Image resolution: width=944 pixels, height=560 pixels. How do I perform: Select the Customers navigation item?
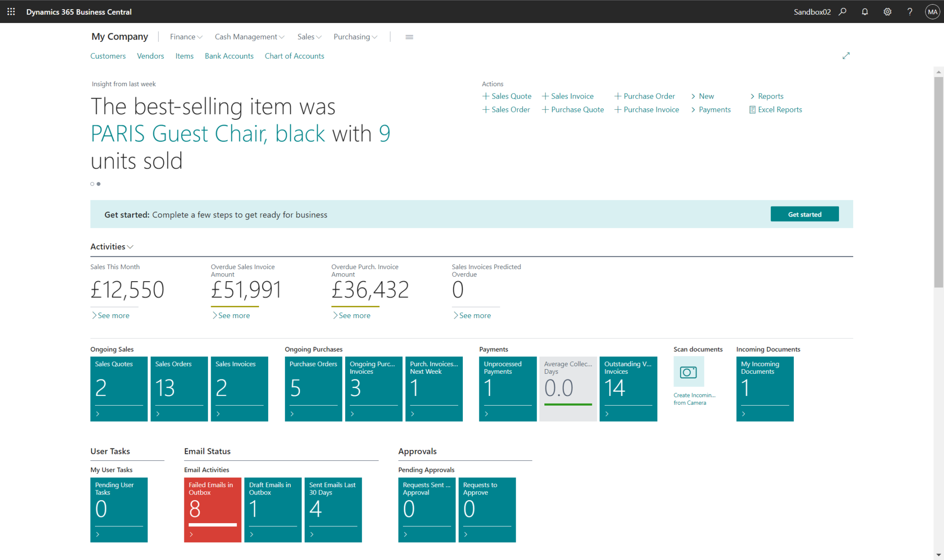108,56
